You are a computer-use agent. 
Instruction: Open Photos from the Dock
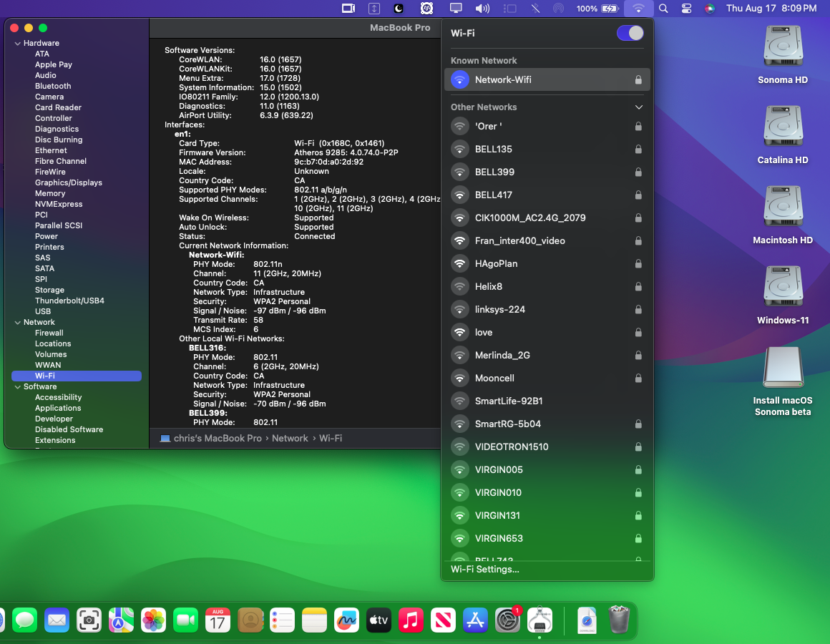[x=154, y=620]
